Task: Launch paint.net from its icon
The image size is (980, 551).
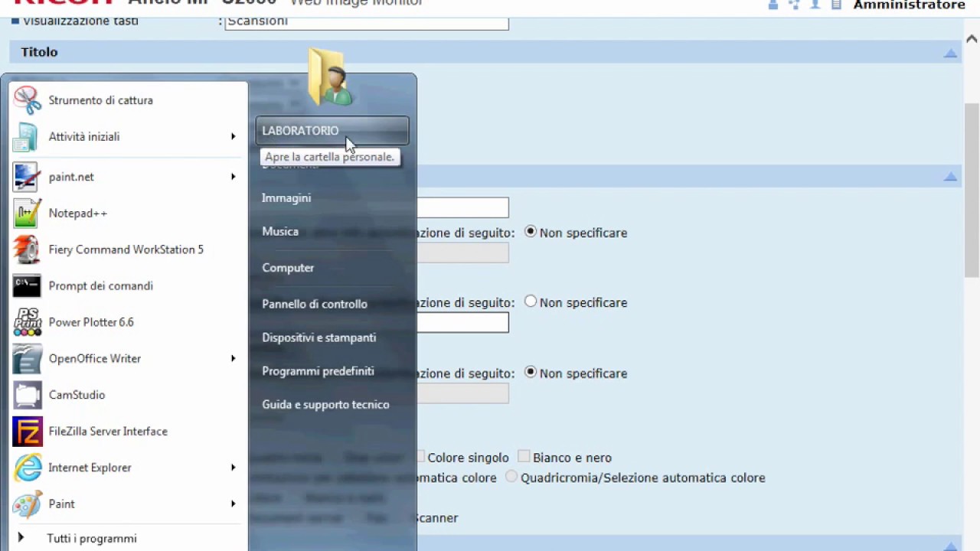Action: click(27, 177)
